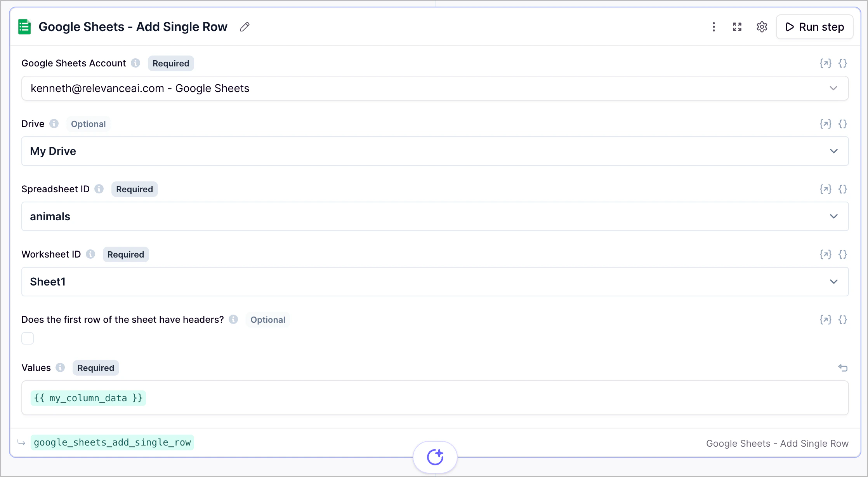Viewport: 868px width, 477px height.
Task: Click inside the Values input field
Action: pyautogui.click(x=466, y=398)
